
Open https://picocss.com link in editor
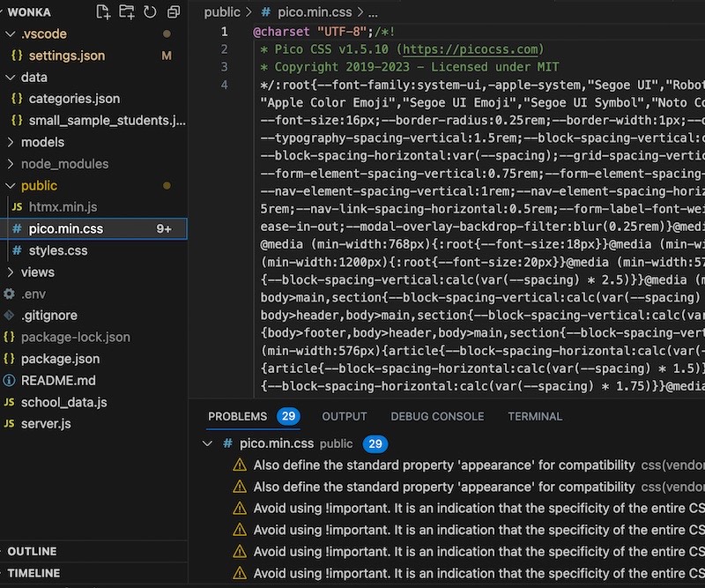pos(470,49)
